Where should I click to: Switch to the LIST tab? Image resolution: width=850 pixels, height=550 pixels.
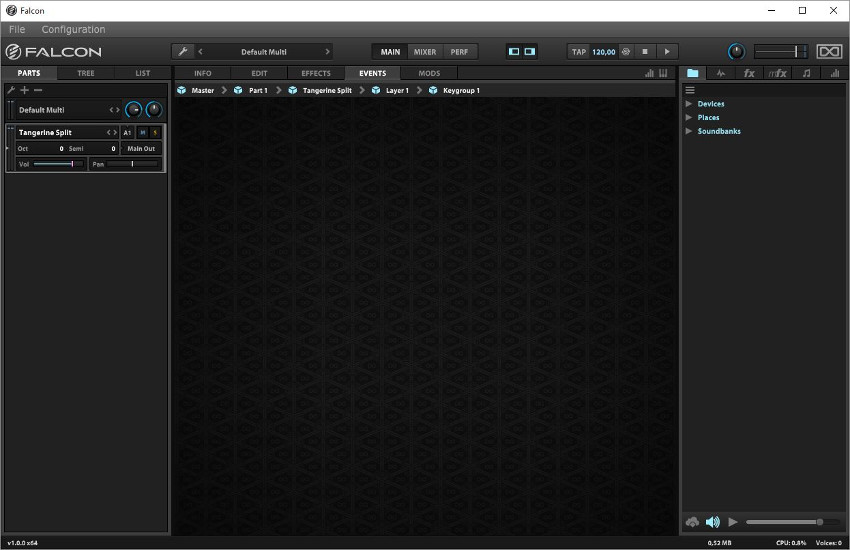pos(143,73)
